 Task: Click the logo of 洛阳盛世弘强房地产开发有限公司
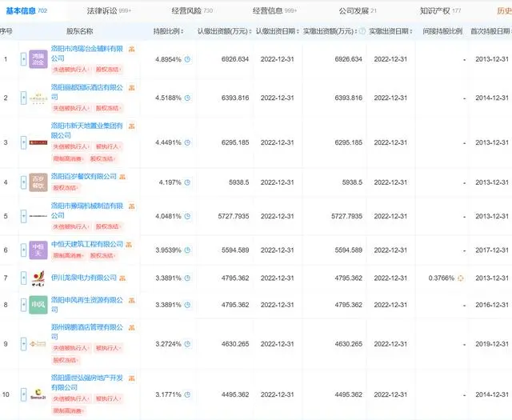click(x=38, y=394)
